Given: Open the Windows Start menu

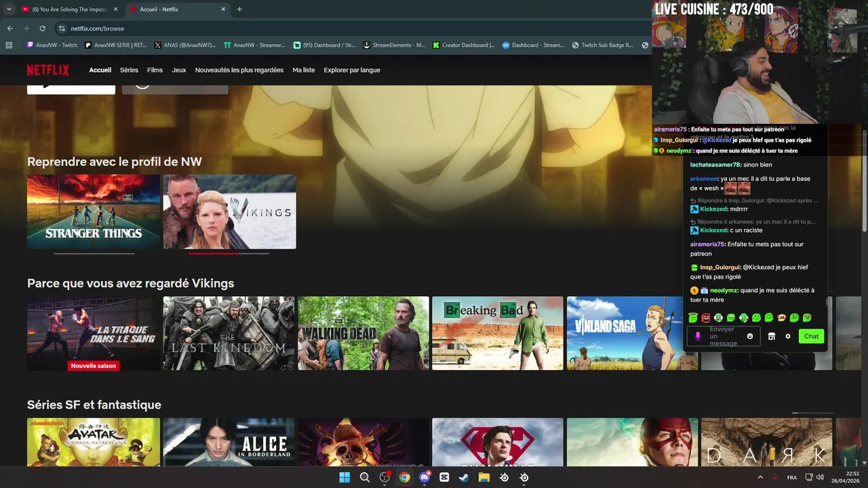Looking at the screenshot, I should (x=344, y=477).
